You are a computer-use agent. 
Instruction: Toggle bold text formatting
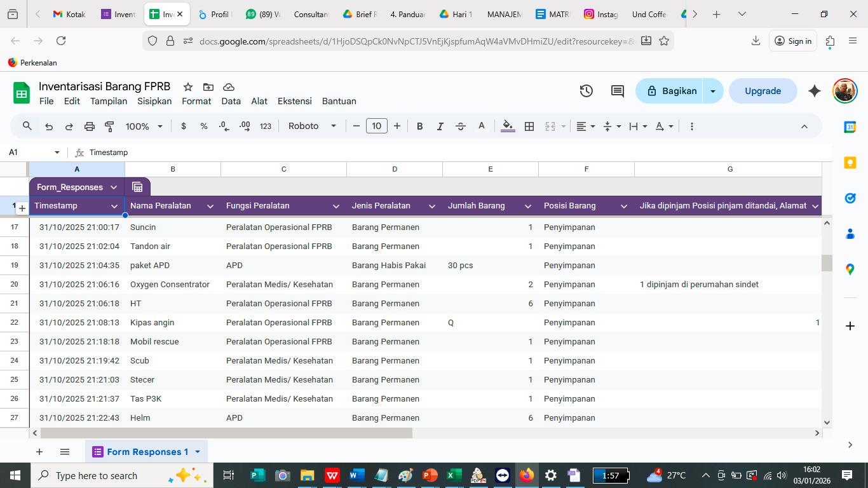(x=419, y=126)
